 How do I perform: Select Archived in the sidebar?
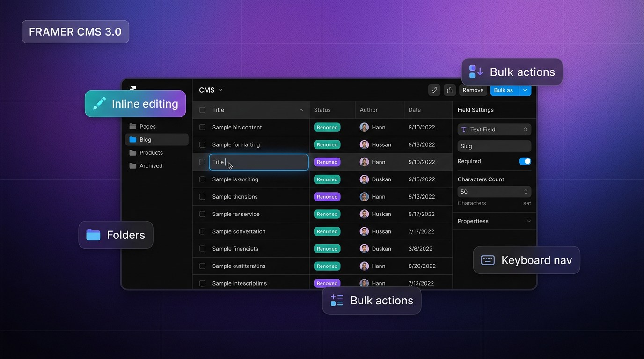point(157,166)
